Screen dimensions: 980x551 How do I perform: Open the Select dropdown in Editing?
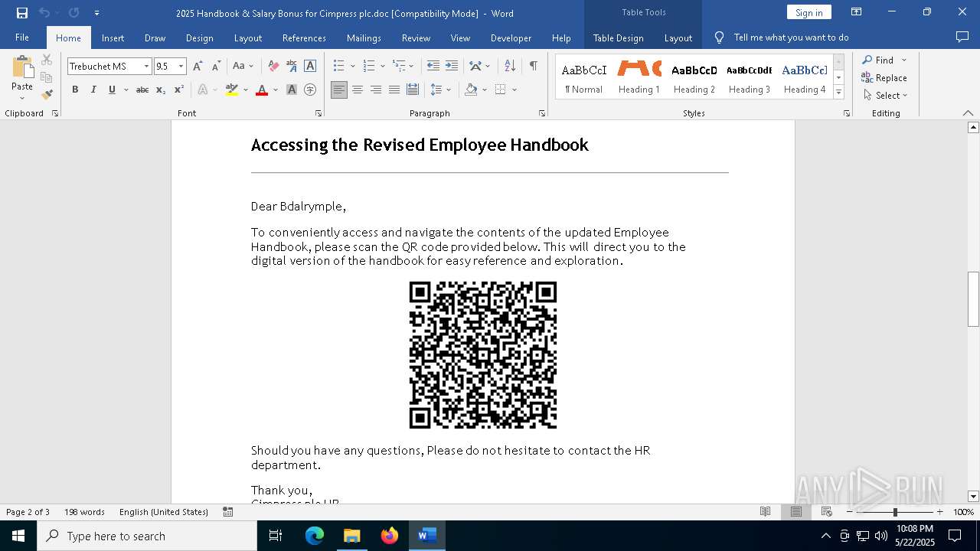tap(885, 96)
